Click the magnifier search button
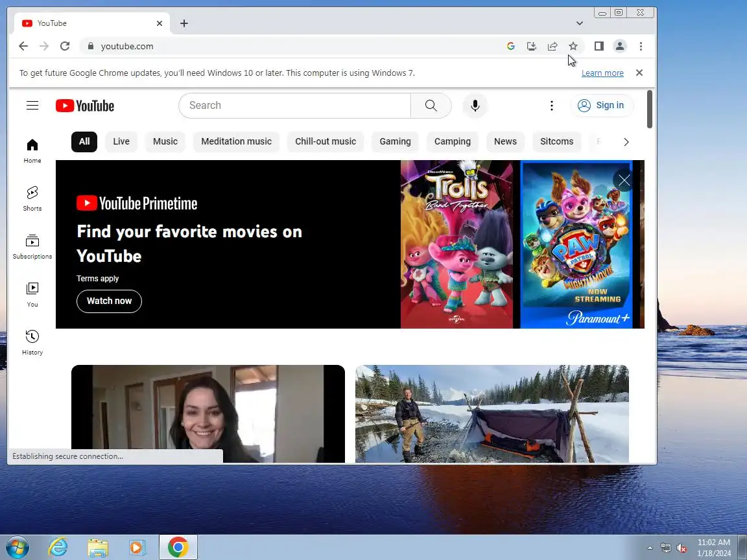Screen dimensions: 747x560 (x=431, y=105)
